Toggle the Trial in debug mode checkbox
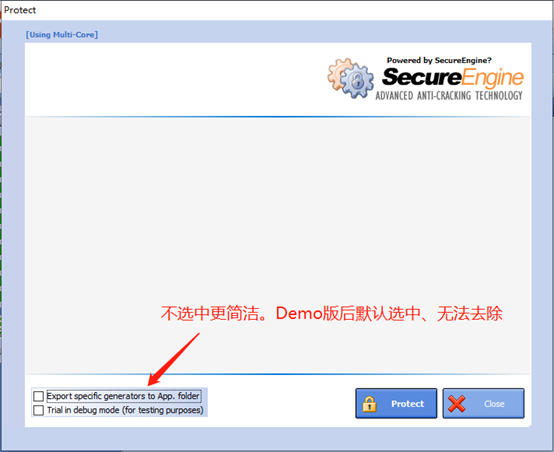The height and width of the screenshot is (452, 554). coord(38,410)
